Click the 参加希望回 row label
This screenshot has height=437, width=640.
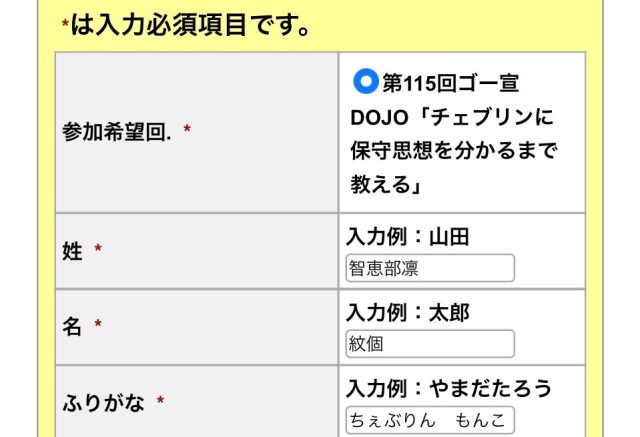point(116,132)
